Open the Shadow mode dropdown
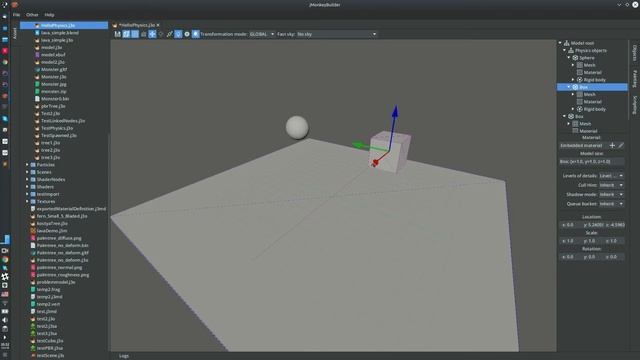This screenshot has height=360, width=640. point(611,194)
